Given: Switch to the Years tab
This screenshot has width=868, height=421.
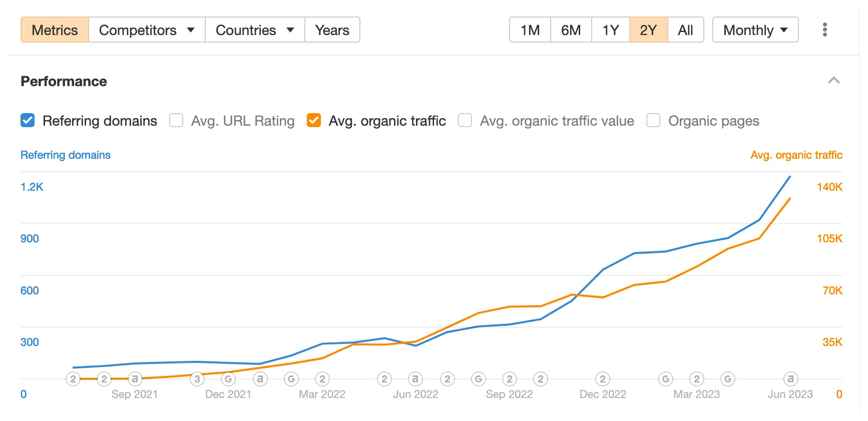Looking at the screenshot, I should pyautogui.click(x=332, y=30).
